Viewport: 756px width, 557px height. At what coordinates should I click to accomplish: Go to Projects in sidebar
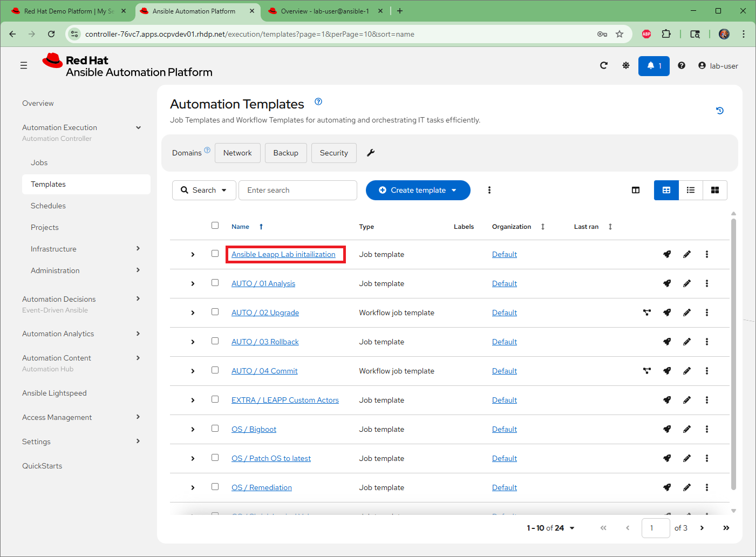click(45, 227)
